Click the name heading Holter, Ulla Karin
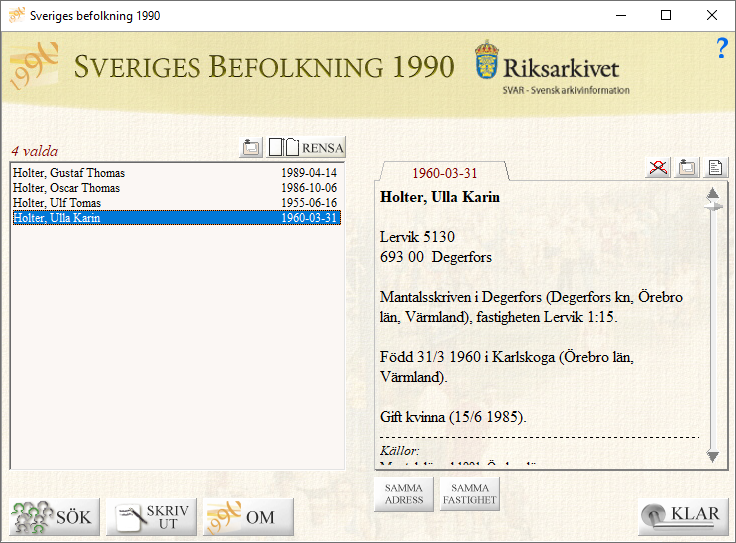Viewport: 736px width, 543px height. tap(440, 197)
